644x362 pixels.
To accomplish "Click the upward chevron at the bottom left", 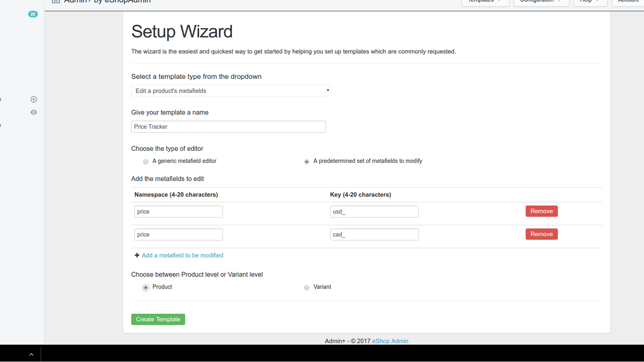I will (x=31, y=353).
